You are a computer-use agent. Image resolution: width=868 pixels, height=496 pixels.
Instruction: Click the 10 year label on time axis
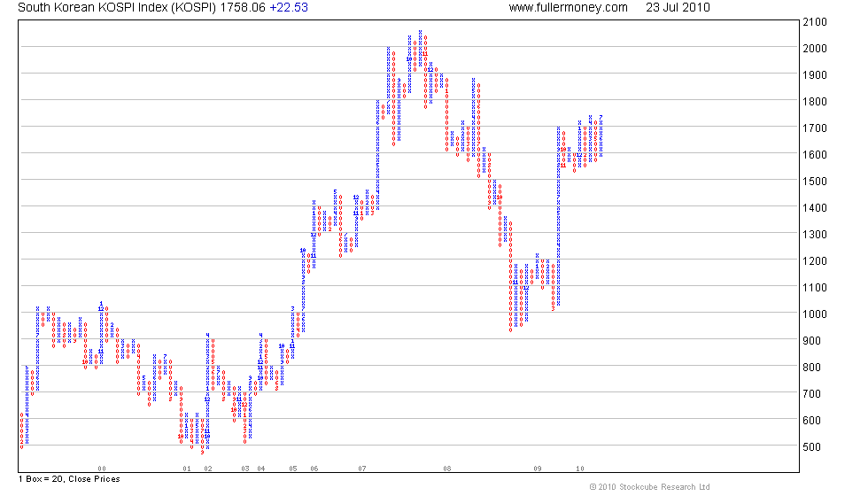580,469
